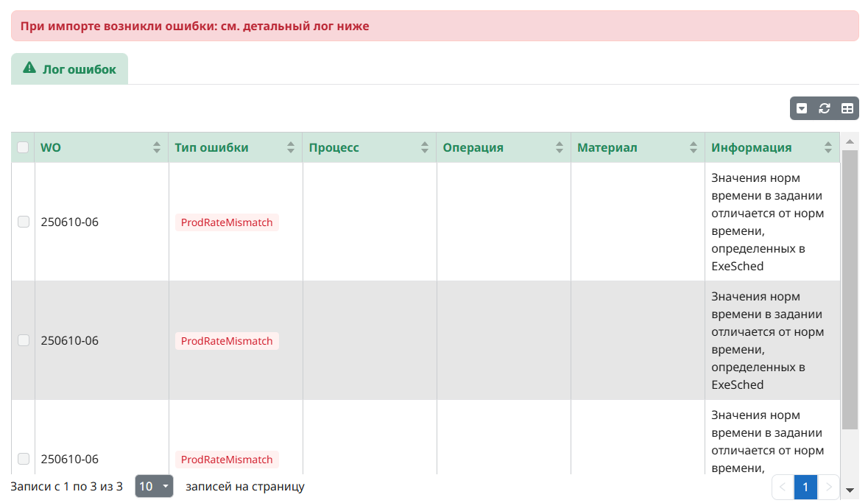Toggle the select-all header checkbox
868x503 pixels.
tap(23, 147)
